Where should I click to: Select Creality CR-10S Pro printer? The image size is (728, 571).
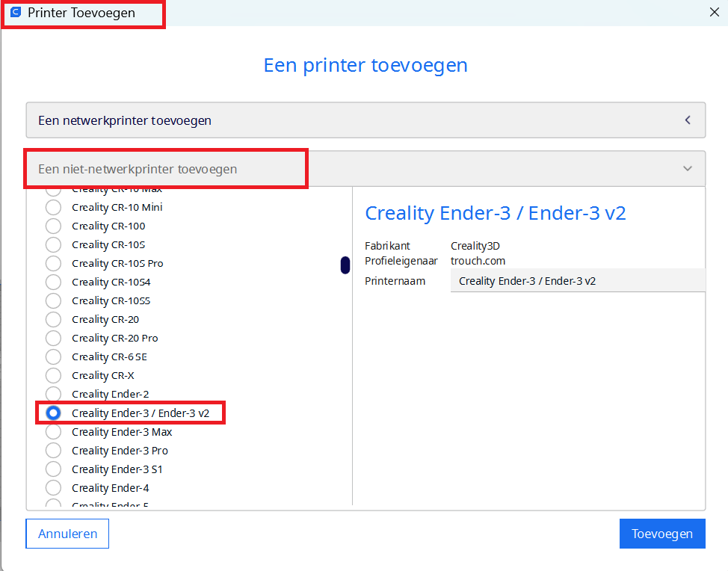click(53, 263)
